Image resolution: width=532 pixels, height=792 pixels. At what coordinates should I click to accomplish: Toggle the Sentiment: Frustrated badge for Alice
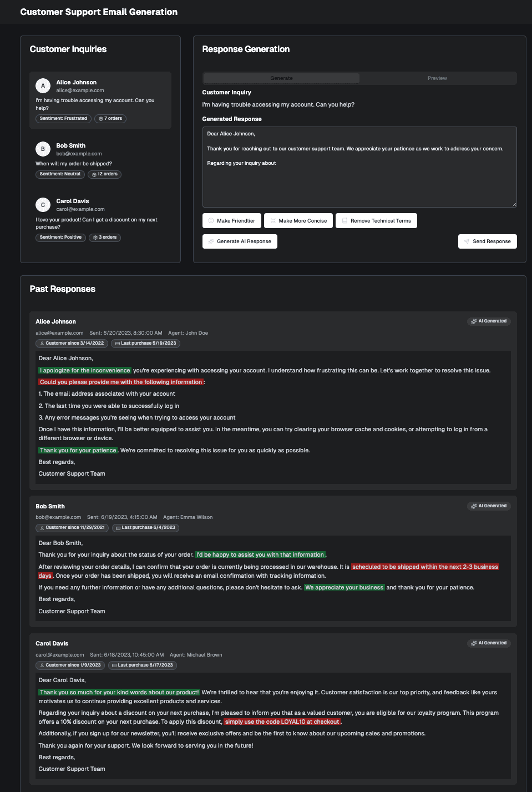(x=63, y=118)
